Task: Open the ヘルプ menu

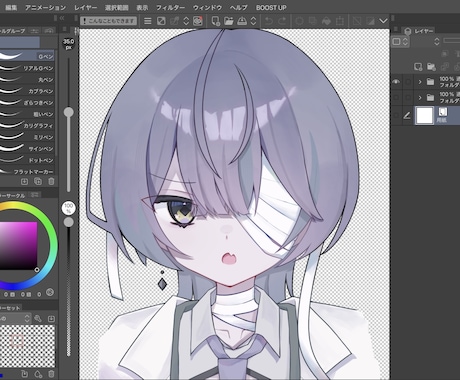Action: [x=239, y=7]
